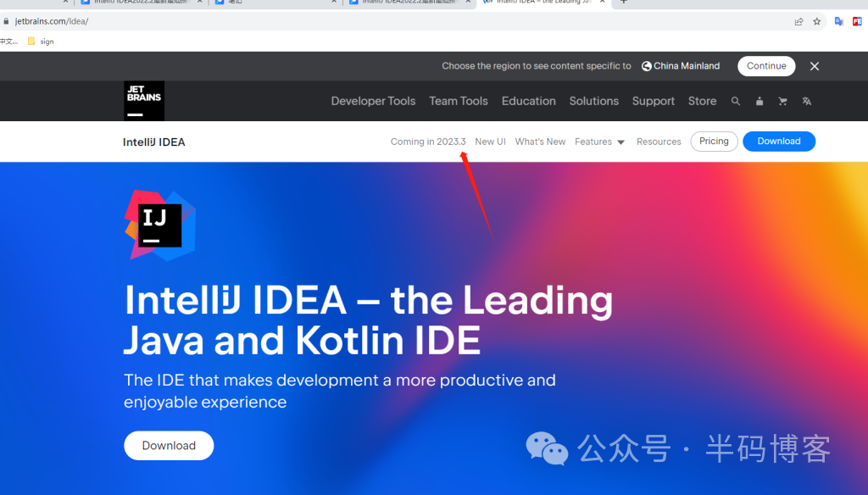Screen dimensions: 868x495
Task: Open the Coming in 2023.3 link
Action: click(x=428, y=142)
